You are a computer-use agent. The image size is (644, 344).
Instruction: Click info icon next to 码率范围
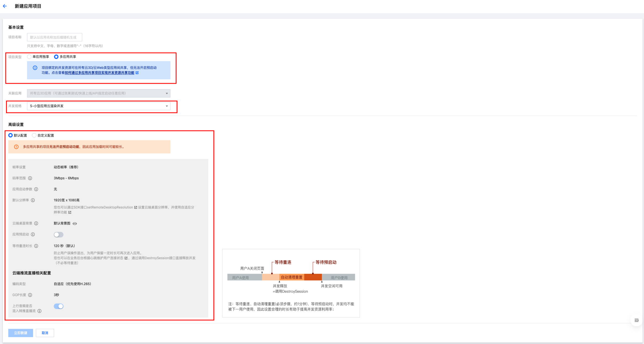point(30,178)
